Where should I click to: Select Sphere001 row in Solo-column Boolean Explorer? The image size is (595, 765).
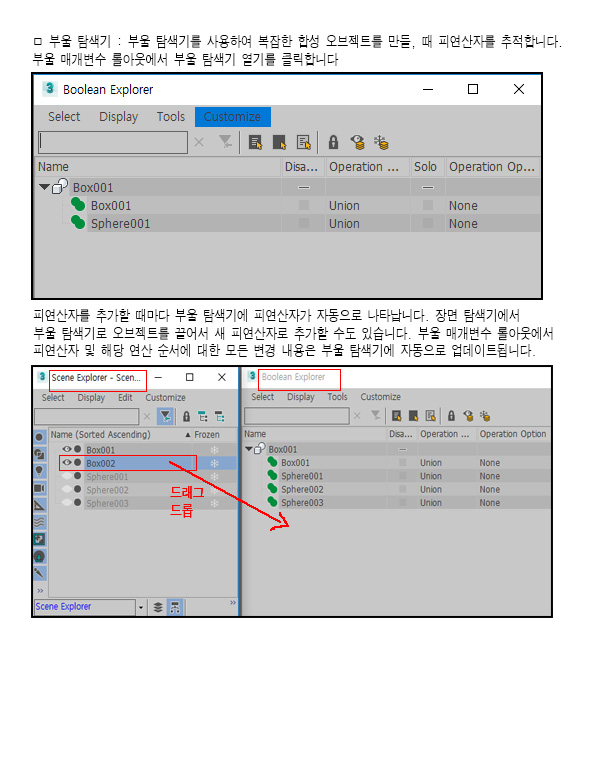pos(288,223)
